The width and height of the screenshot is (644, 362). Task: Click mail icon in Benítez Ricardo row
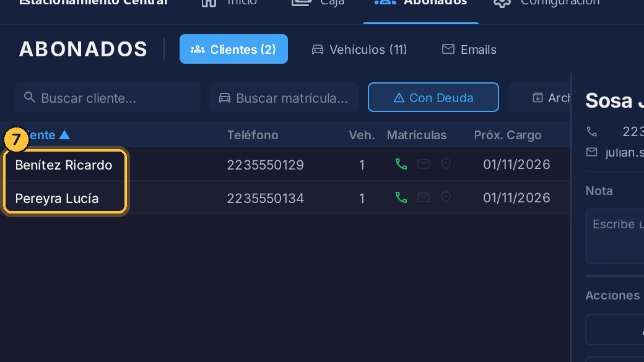point(424,164)
